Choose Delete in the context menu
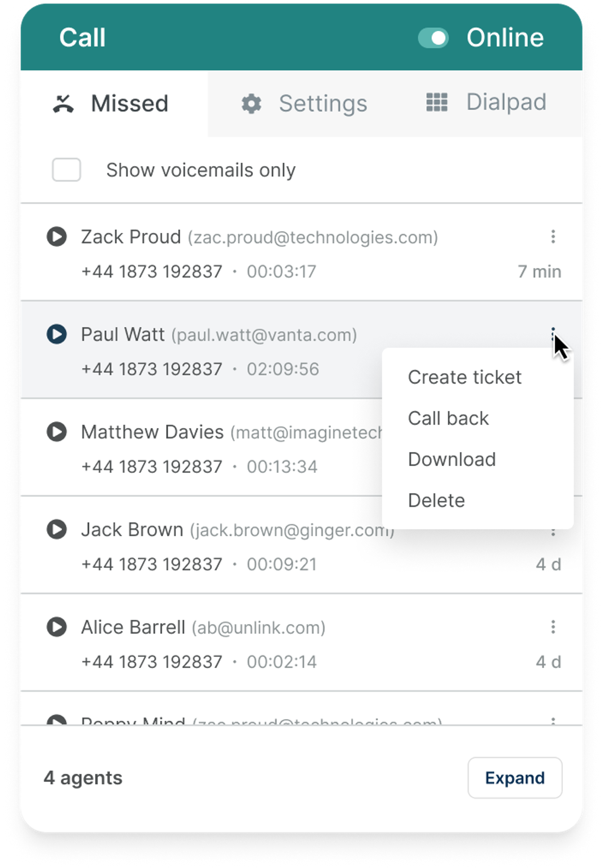This screenshot has width=601, height=868. 437,500
